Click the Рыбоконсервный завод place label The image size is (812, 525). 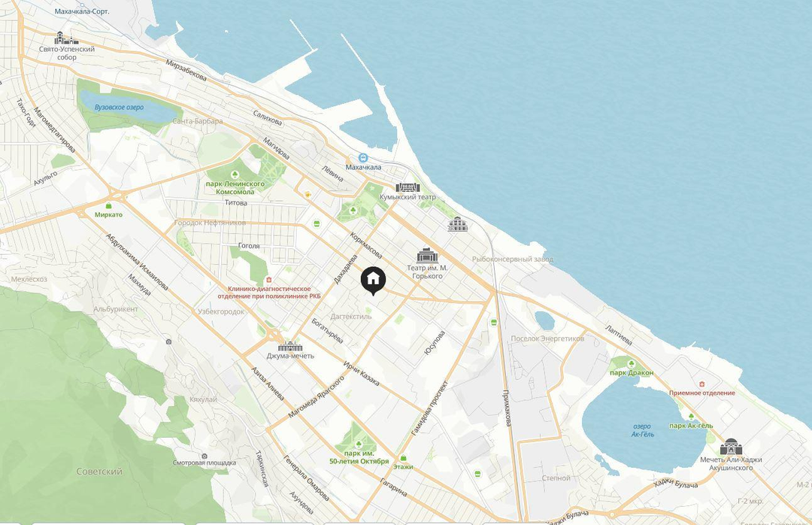(x=513, y=259)
